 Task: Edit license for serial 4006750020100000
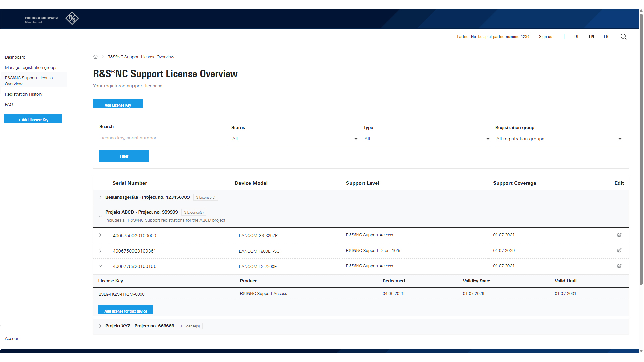619,235
